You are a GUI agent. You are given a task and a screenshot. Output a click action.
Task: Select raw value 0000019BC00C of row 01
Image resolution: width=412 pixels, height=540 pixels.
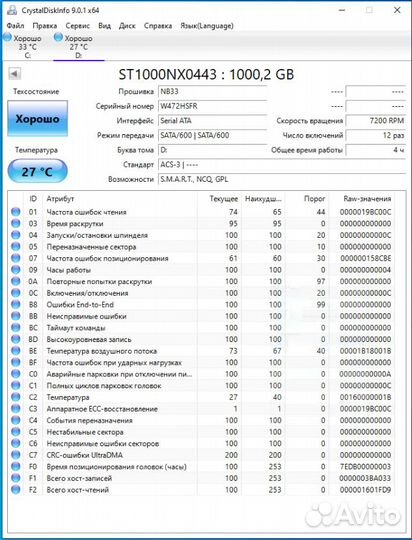click(365, 212)
